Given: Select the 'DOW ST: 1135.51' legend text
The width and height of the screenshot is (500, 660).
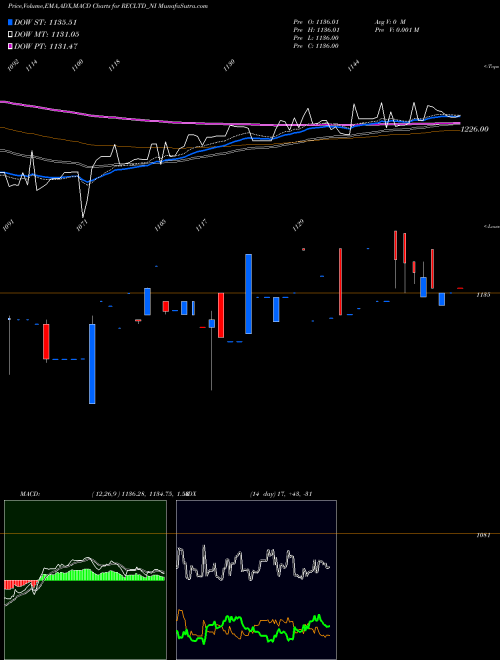Looking at the screenshot, I should 45,22.
